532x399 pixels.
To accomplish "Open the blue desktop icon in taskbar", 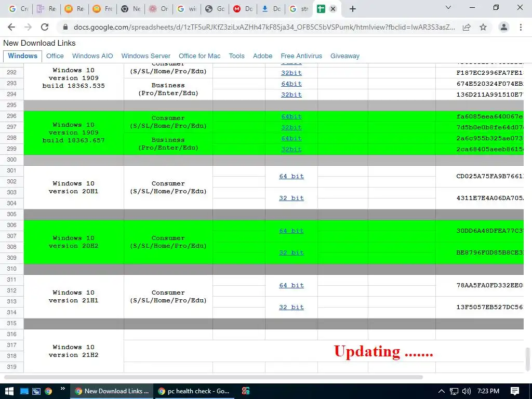I will 24,391.
